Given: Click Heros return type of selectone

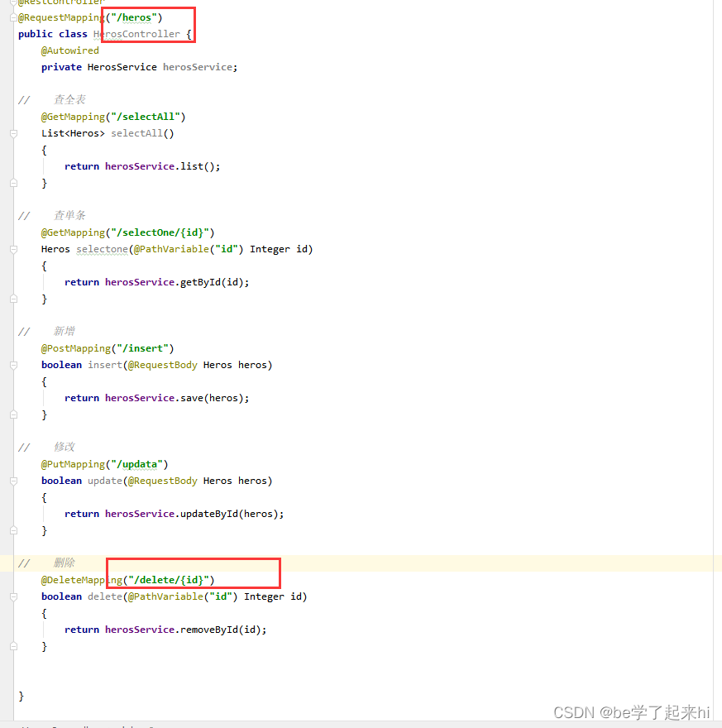Looking at the screenshot, I should 55,249.
